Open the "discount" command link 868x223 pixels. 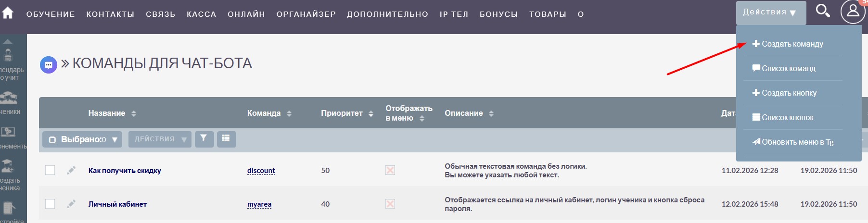(x=261, y=171)
